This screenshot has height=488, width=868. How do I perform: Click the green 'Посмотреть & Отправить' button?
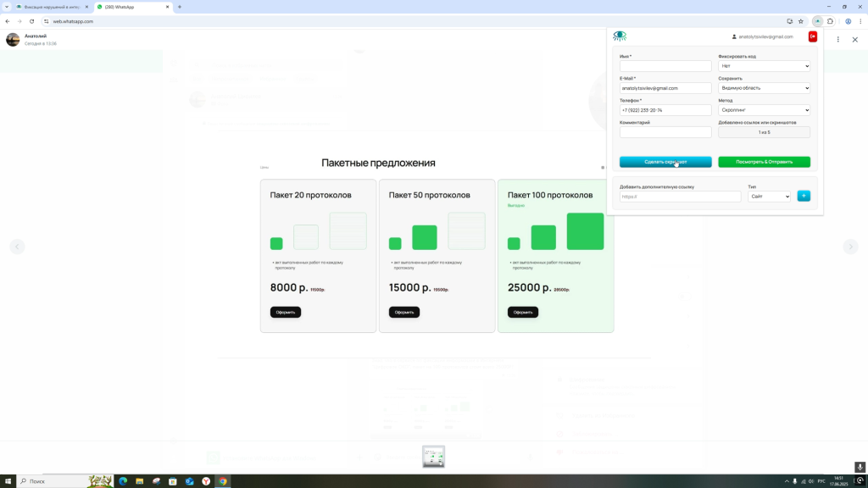click(x=764, y=162)
